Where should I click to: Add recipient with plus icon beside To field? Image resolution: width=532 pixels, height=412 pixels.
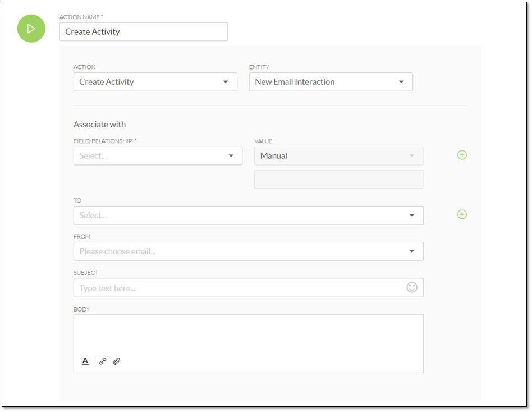point(462,214)
